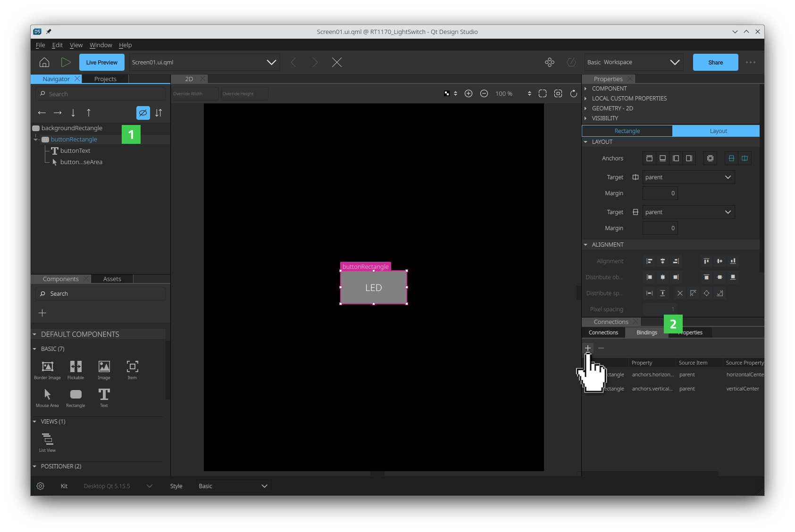Click the reset view refresh icon
Viewport: 795px width, 532px height.
(x=574, y=94)
